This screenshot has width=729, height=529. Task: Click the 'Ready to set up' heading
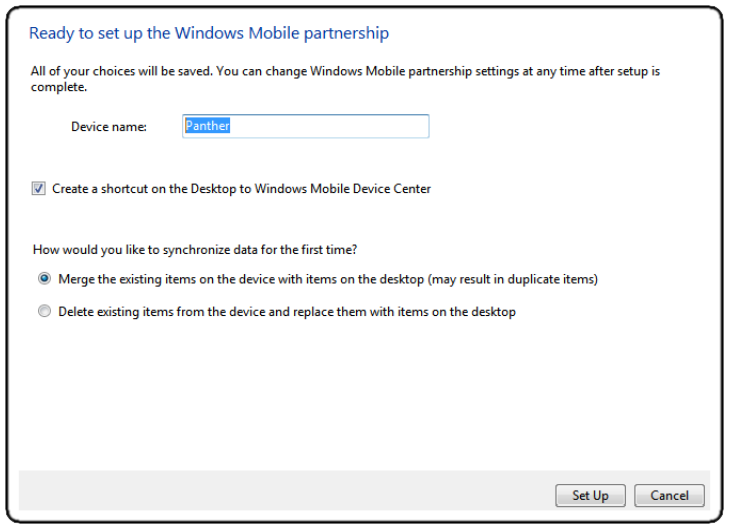click(x=209, y=33)
